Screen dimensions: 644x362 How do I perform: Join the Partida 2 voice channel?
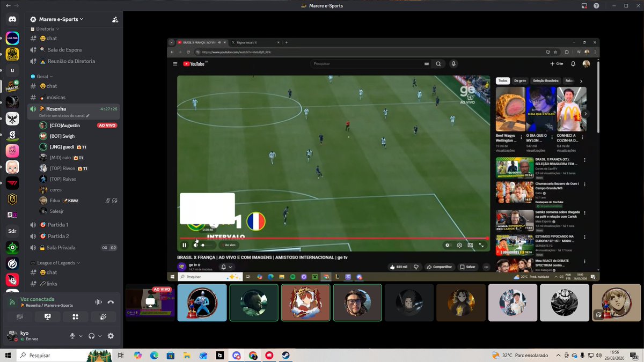[74, 236]
